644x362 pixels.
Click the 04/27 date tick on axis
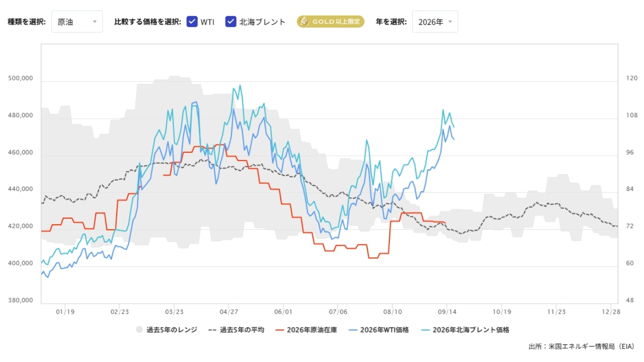[x=228, y=312]
